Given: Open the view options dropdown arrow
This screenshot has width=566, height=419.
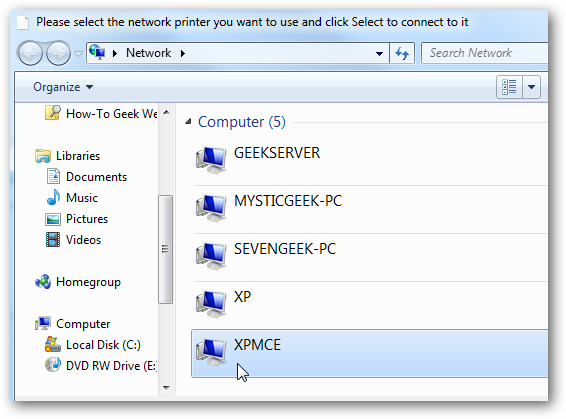Looking at the screenshot, I should [531, 87].
